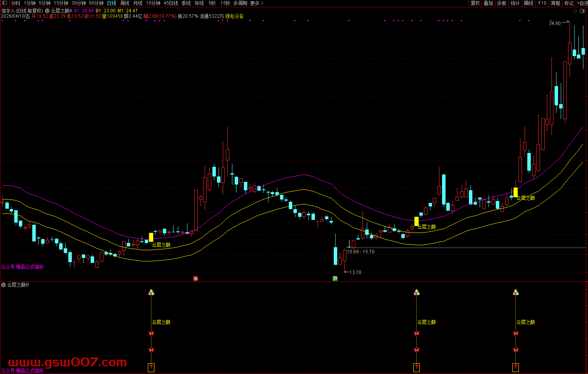Click the first yellow 云层之巅 candle

pyautogui.click(x=151, y=237)
